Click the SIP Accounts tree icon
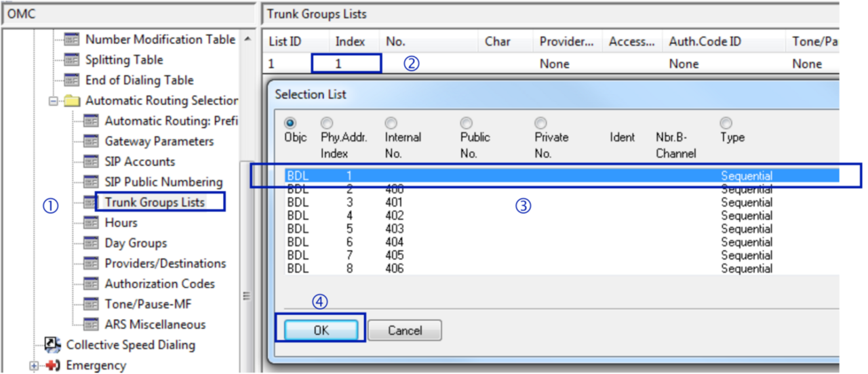 pyautogui.click(x=91, y=161)
